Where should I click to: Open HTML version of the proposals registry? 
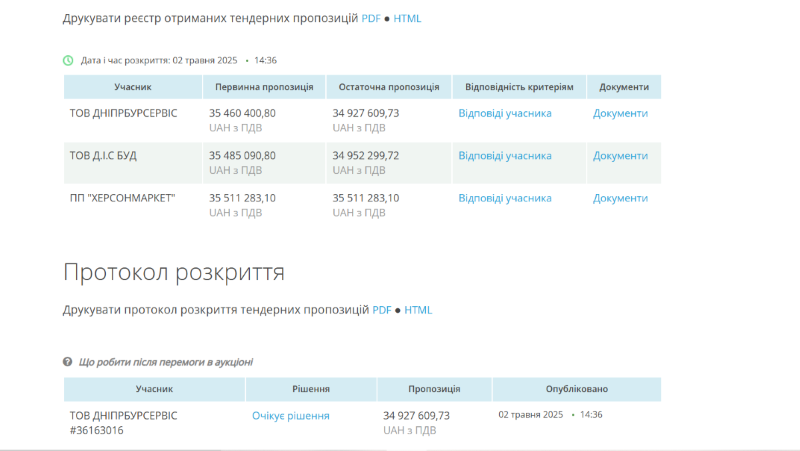click(407, 19)
